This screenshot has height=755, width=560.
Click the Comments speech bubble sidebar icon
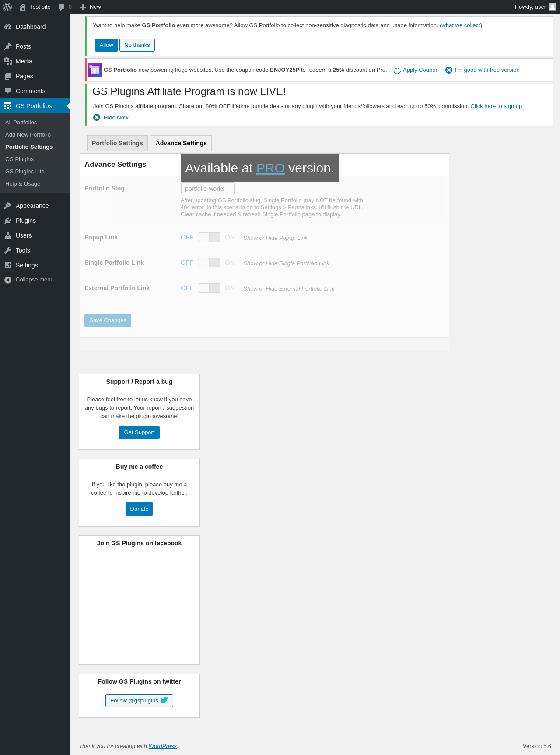pyautogui.click(x=8, y=91)
